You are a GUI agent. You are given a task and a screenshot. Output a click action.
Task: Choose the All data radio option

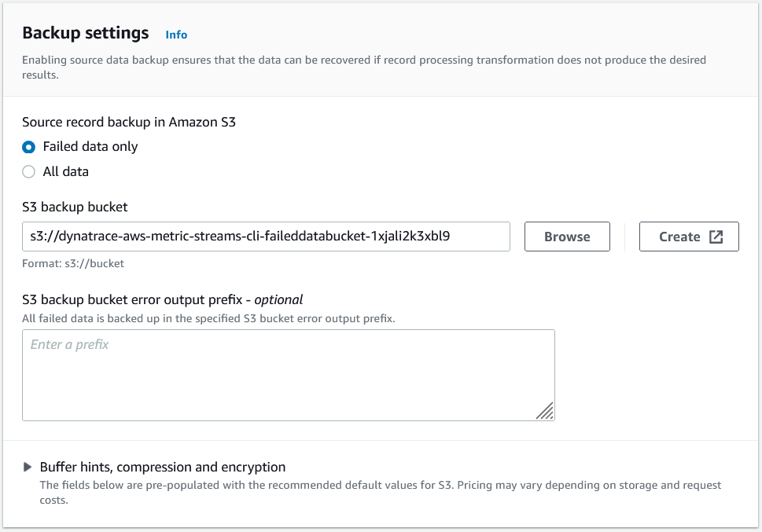click(x=29, y=171)
